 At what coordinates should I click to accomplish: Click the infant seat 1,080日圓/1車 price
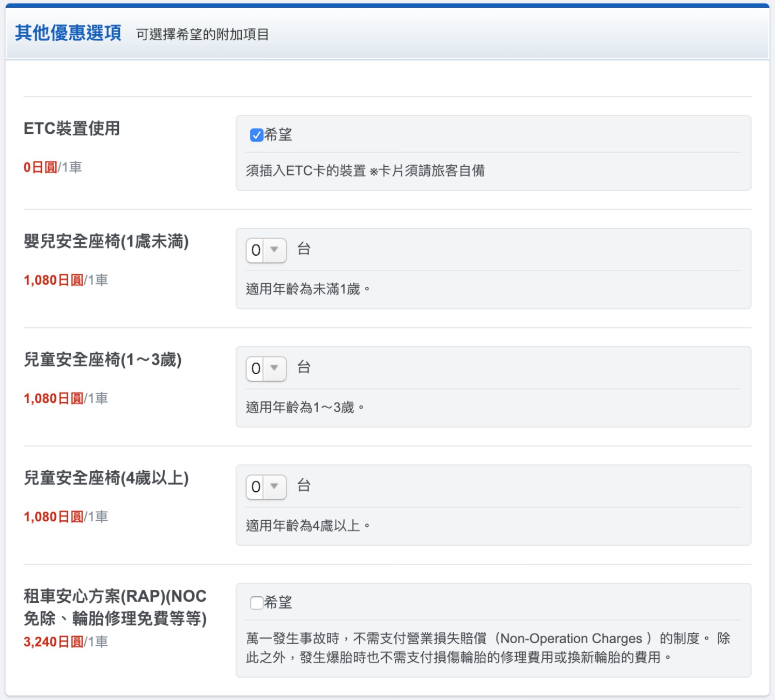click(x=66, y=280)
